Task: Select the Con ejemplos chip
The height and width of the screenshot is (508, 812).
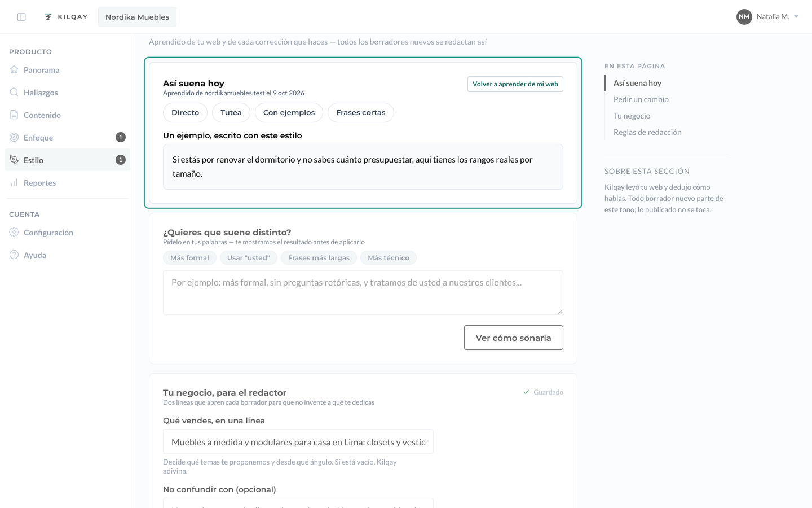Action: tap(289, 112)
